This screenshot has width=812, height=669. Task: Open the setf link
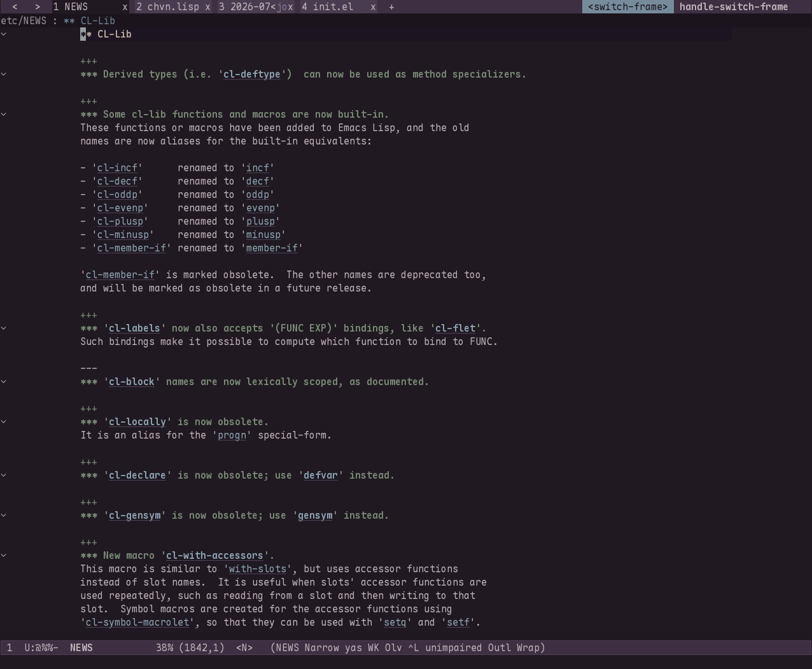(458, 623)
